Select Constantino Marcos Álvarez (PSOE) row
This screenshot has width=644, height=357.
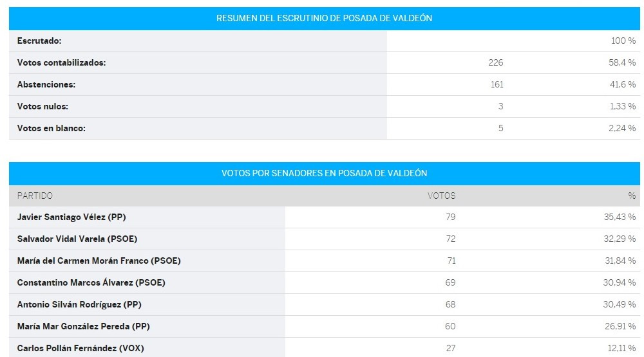(x=324, y=283)
